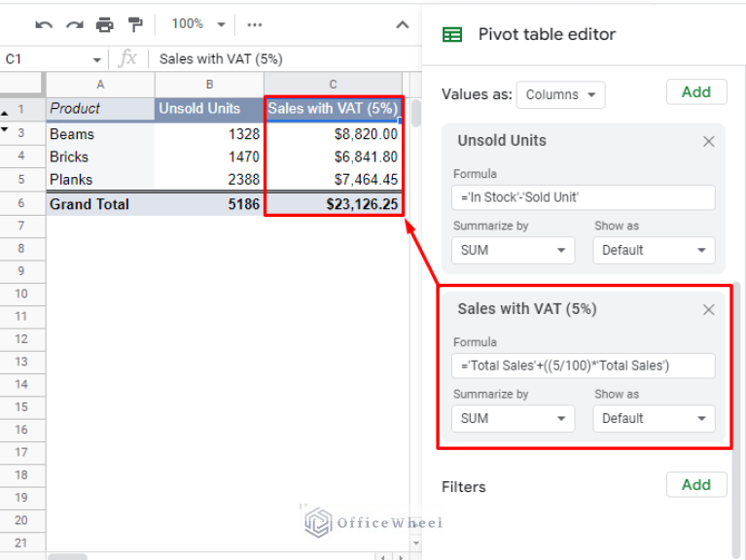Select the Paint format roller icon
Viewport: 746px width, 560px height.
[135, 24]
